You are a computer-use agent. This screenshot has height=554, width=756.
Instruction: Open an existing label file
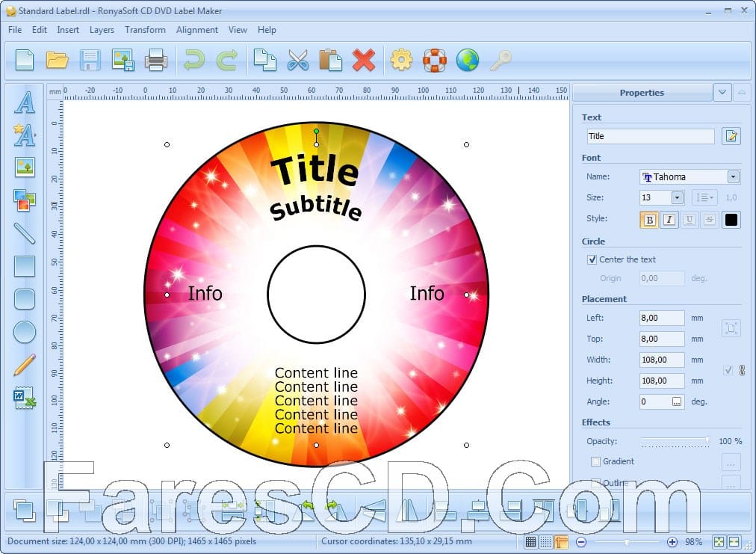tap(57, 61)
